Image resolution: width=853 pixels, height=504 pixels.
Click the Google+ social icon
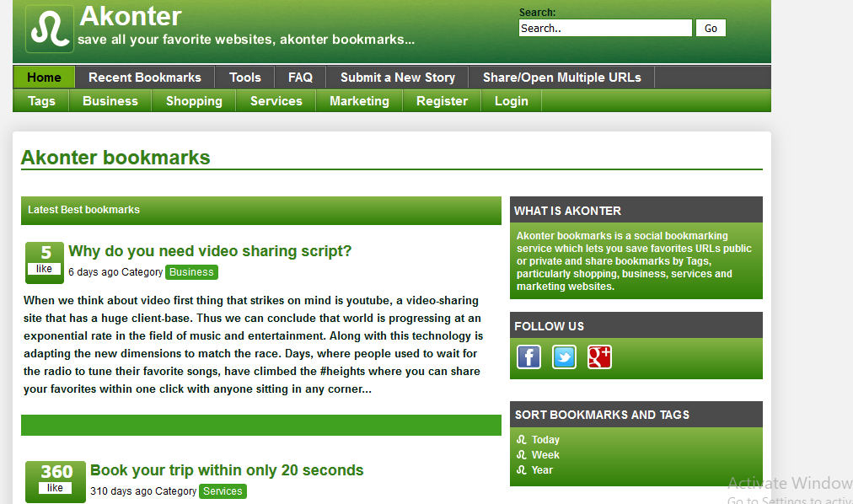pyautogui.click(x=599, y=357)
